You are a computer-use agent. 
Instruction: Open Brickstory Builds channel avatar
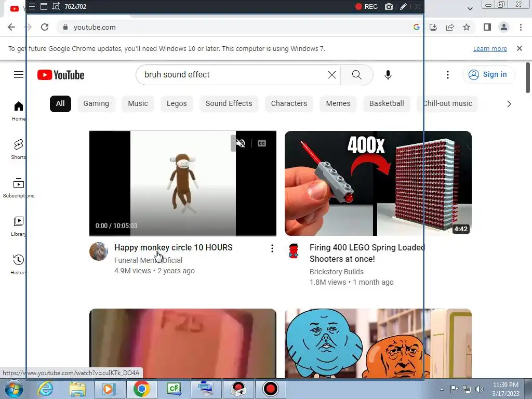(294, 251)
